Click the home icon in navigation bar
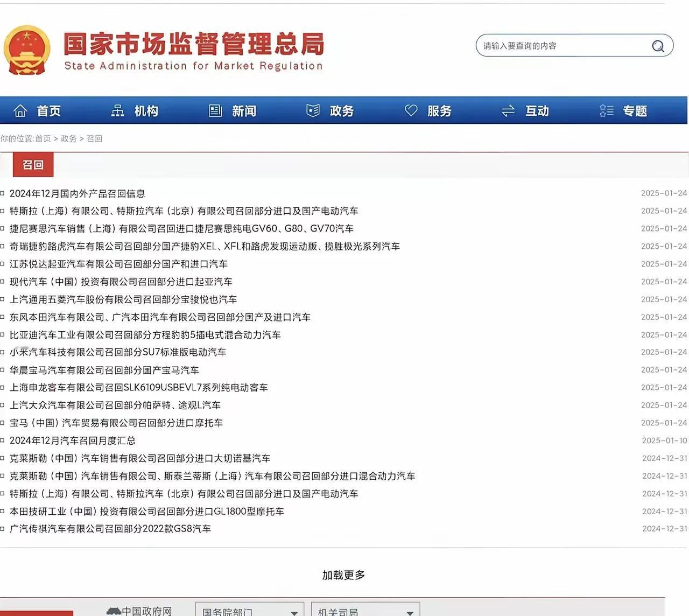689x616 pixels. coord(20,111)
